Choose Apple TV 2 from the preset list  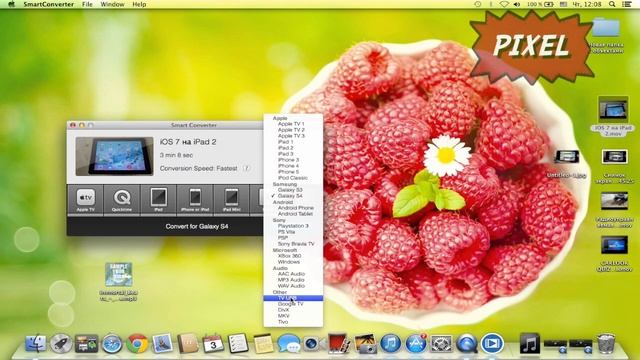[x=291, y=130]
